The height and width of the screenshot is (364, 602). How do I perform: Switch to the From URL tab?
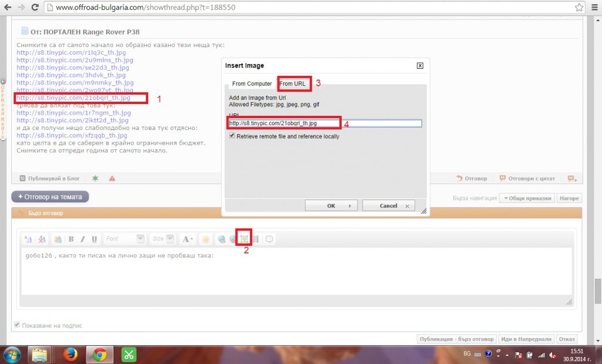(x=293, y=84)
